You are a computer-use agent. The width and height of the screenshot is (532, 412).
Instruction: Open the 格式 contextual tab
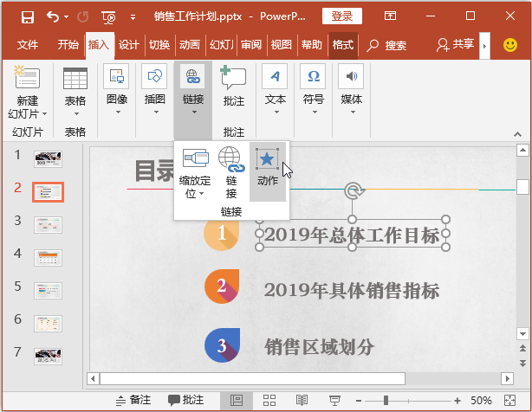342,44
